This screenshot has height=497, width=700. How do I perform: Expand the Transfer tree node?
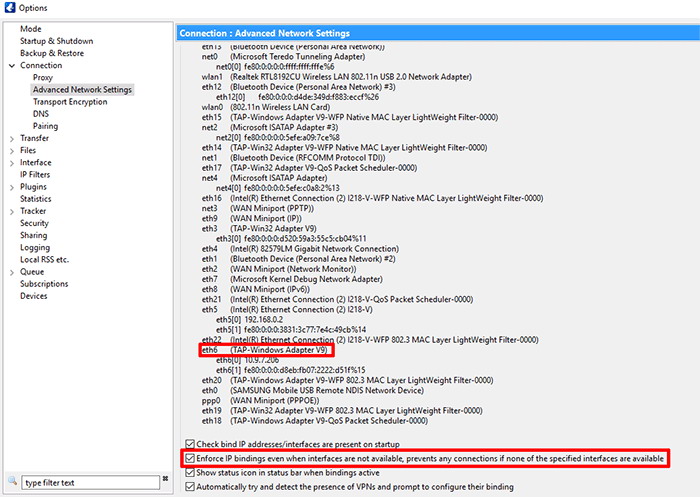click(12, 139)
